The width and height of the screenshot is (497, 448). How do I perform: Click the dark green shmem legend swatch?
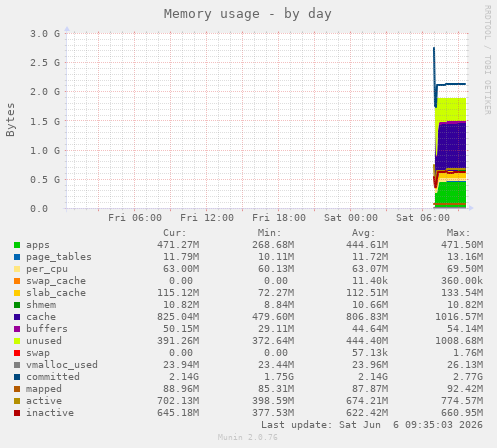pyautogui.click(x=17, y=305)
